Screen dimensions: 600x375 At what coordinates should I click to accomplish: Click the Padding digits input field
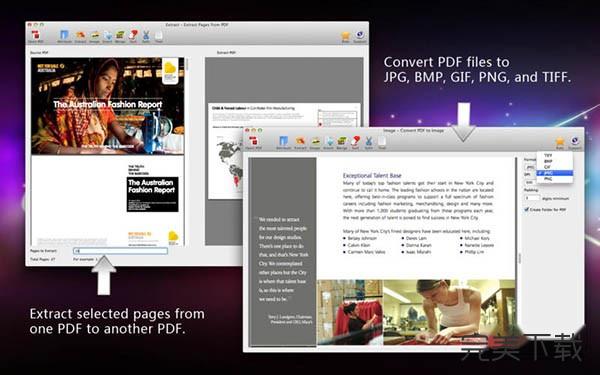click(x=532, y=198)
